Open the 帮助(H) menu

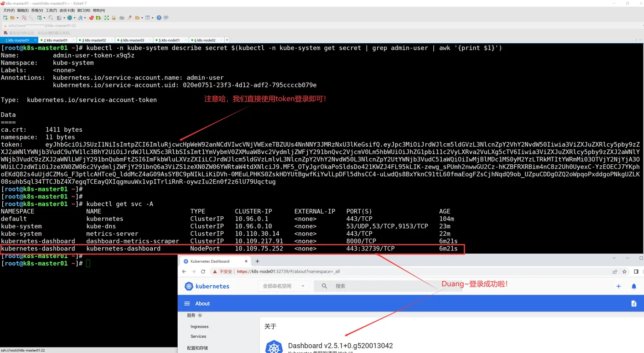(99, 10)
